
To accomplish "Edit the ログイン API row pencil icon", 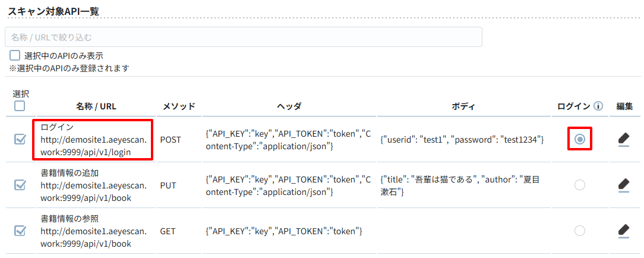I will pos(623,140).
